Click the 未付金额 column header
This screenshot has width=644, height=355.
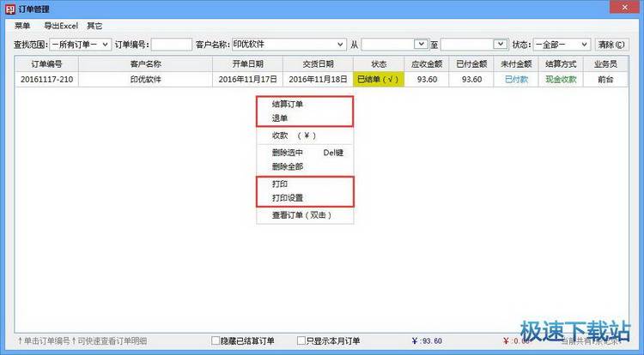coord(516,64)
